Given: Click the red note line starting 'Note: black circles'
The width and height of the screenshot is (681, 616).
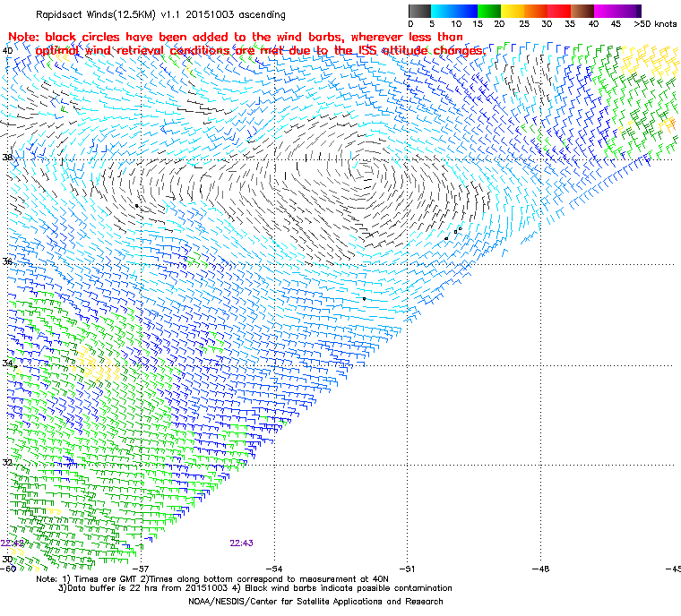Looking at the screenshot, I should tap(236, 37).
